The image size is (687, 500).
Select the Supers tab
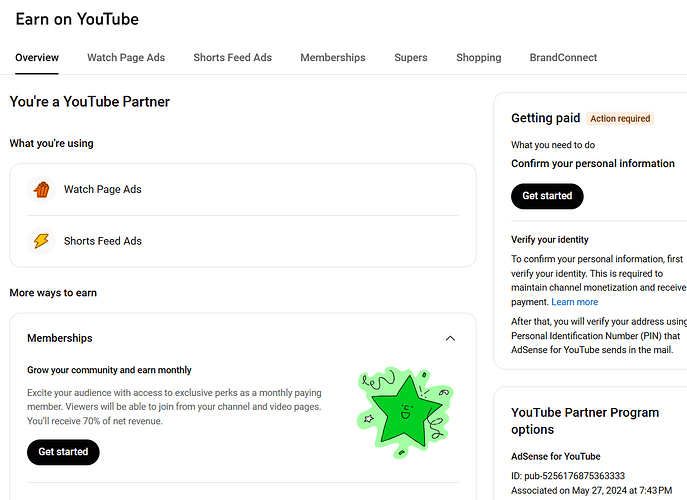point(411,58)
